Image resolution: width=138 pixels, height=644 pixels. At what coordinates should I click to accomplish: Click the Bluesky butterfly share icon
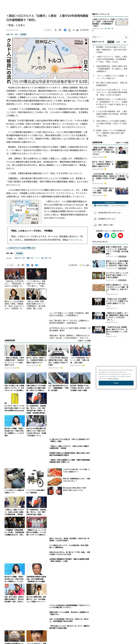point(37,265)
